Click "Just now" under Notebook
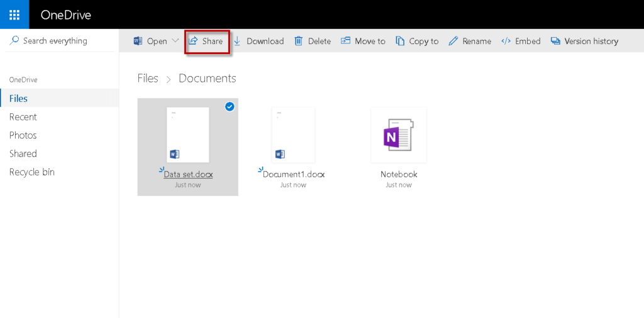644x318 pixels. tap(399, 185)
